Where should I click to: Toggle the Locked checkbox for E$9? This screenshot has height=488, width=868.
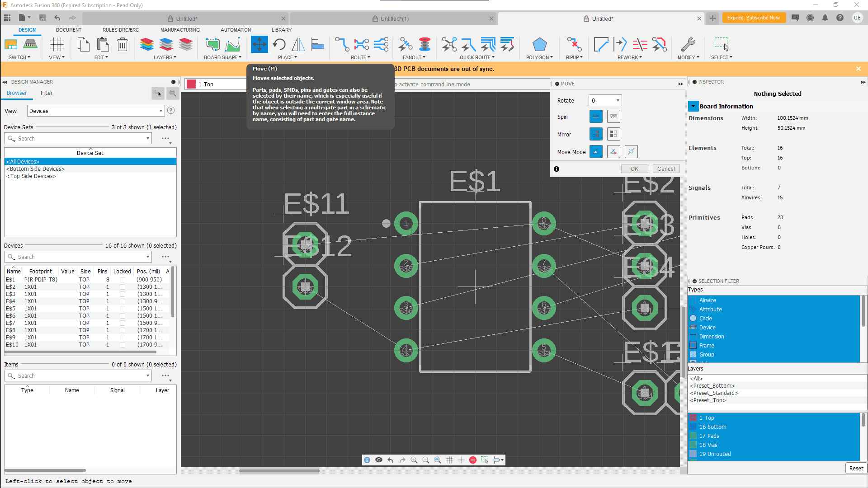[x=123, y=338]
